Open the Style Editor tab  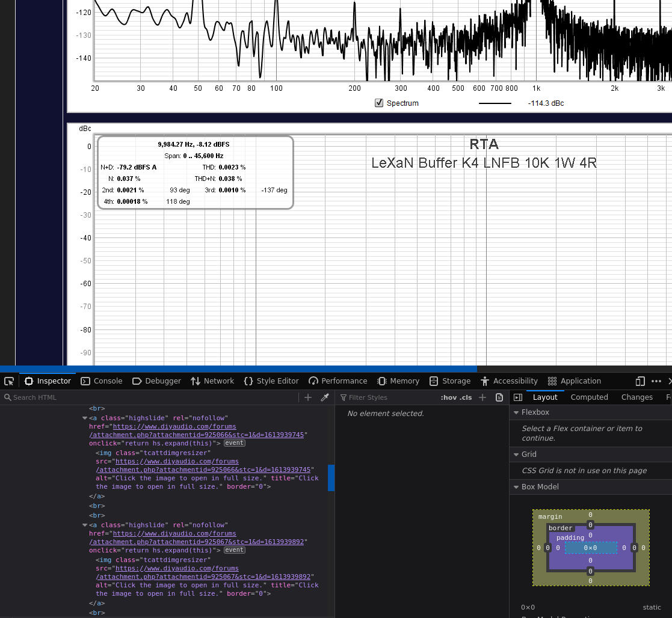point(271,381)
